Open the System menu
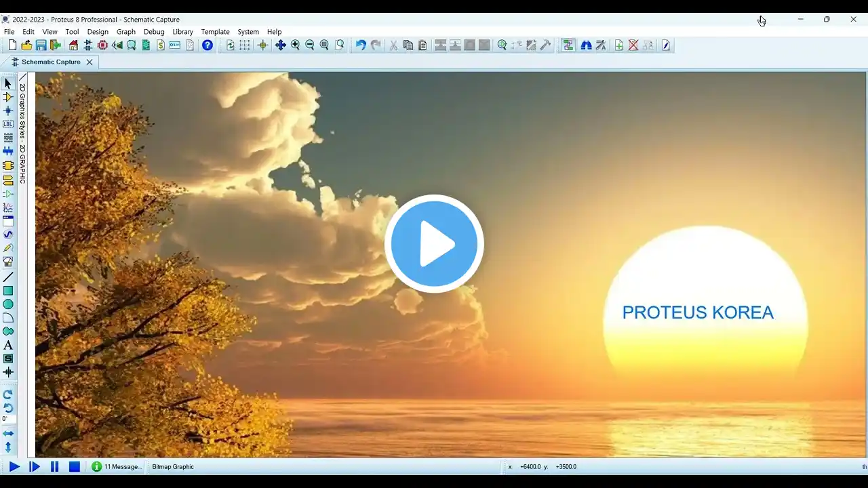 point(248,32)
